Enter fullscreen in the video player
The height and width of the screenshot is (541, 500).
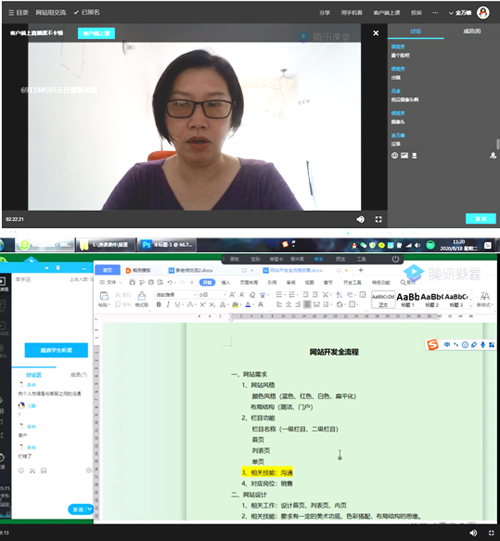tap(379, 219)
